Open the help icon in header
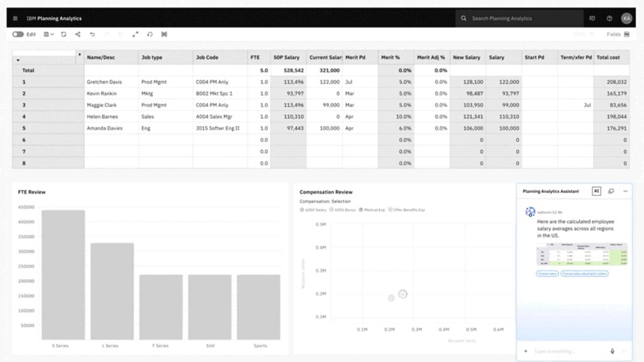 tap(609, 18)
